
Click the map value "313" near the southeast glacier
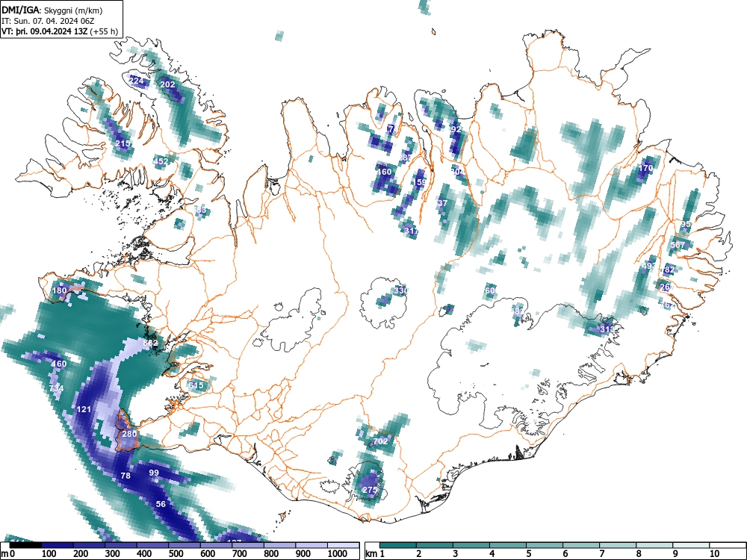[607, 329]
